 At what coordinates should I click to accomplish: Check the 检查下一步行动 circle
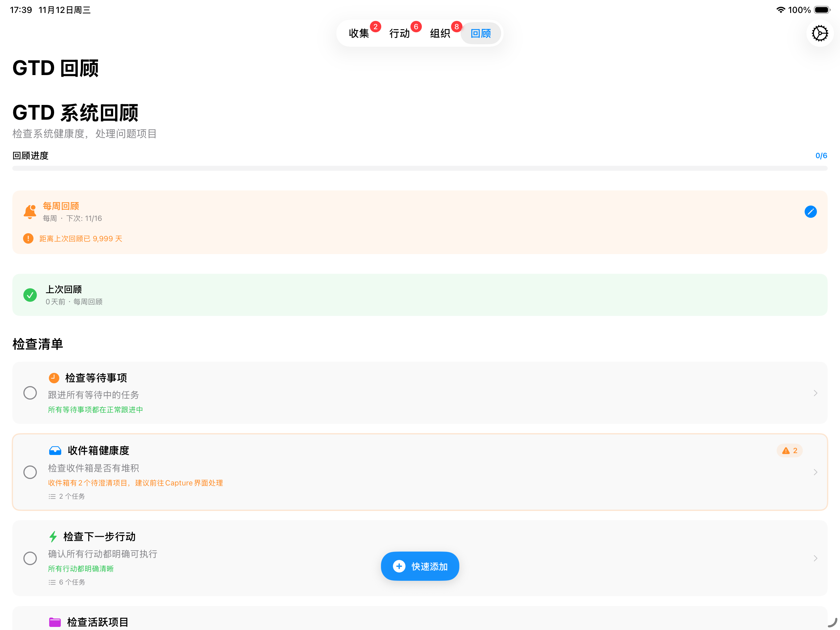pos(30,558)
